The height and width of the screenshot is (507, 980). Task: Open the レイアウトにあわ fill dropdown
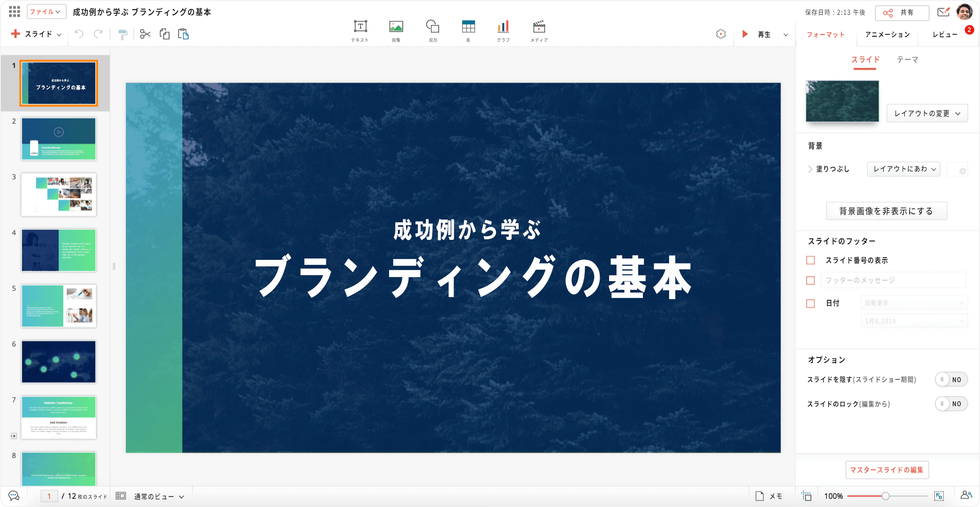click(904, 169)
